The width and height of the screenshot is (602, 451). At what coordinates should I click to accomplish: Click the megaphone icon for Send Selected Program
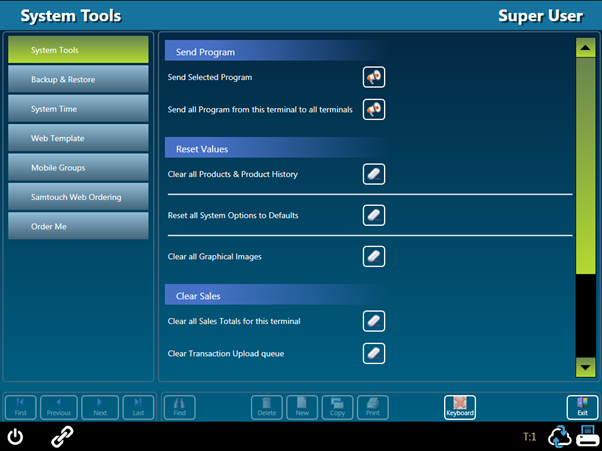tap(373, 78)
